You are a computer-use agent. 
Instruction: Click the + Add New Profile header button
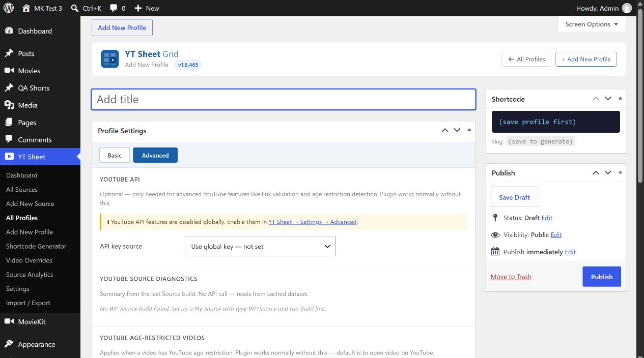586,59
